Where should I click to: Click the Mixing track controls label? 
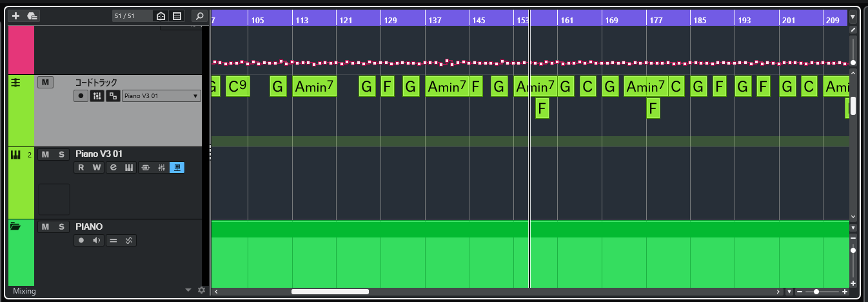pos(25,291)
